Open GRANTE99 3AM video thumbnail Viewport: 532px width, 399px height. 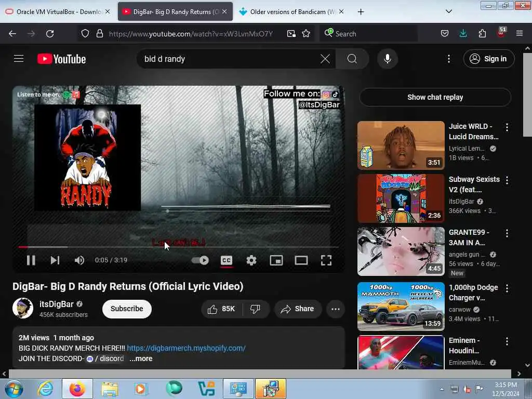401,251
